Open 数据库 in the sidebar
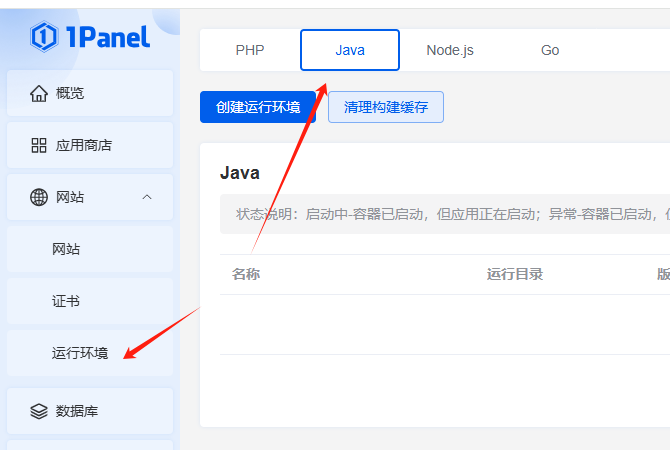The height and width of the screenshot is (450, 670). point(90,411)
